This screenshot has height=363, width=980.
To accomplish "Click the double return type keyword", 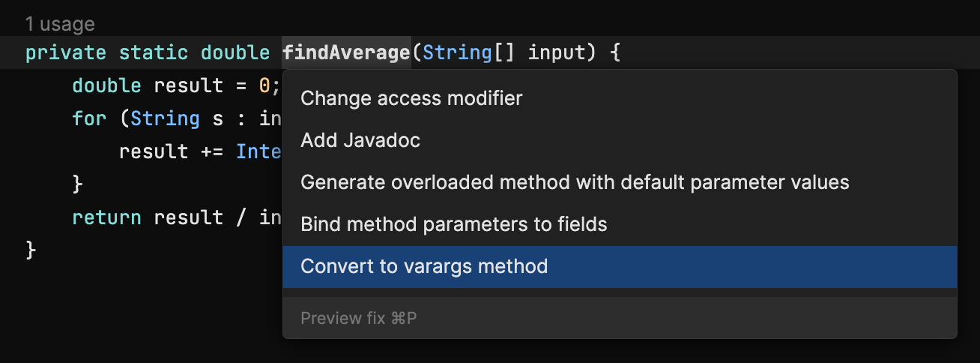I will pos(235,52).
